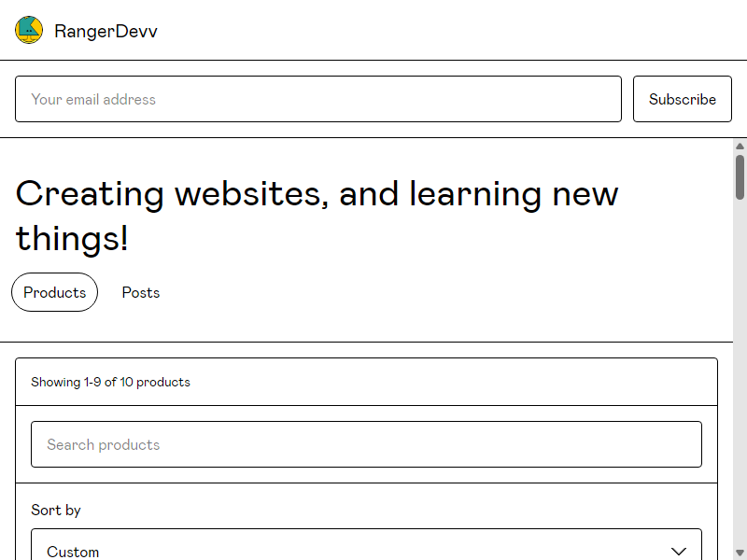Click the RangerDevv profile avatar icon
The width and height of the screenshot is (747, 560).
pos(29,30)
